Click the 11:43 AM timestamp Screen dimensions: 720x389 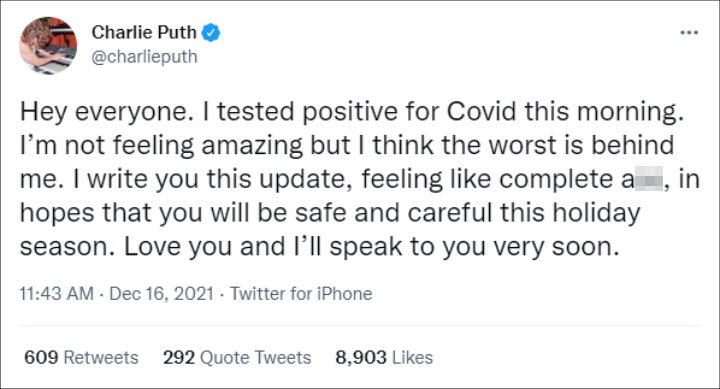tap(56, 293)
